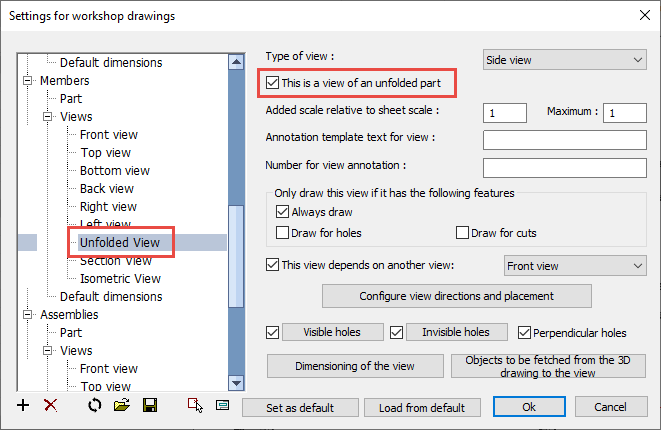
Task: Click the floppy disk save icon
Action: pyautogui.click(x=150, y=406)
